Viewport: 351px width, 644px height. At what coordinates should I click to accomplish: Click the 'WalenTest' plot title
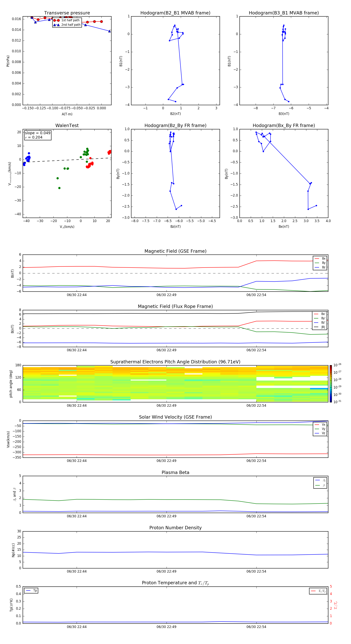click(67, 125)
